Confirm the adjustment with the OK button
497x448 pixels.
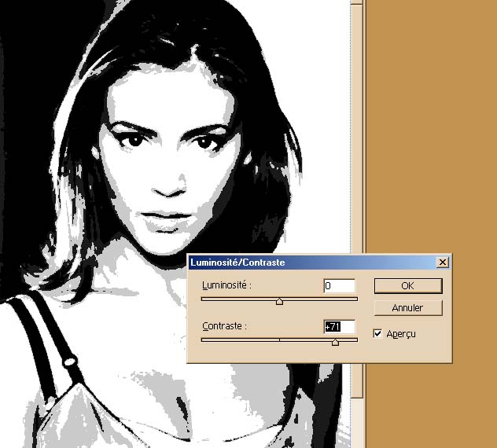[x=407, y=286]
